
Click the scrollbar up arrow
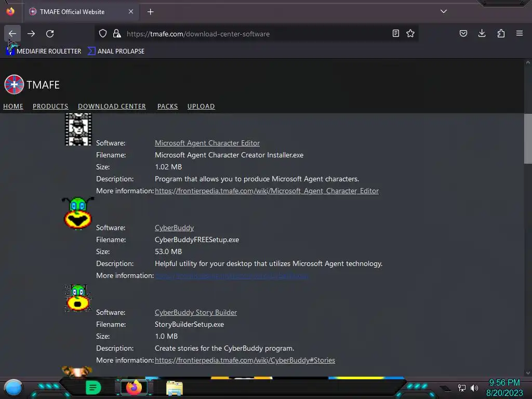[528, 63]
